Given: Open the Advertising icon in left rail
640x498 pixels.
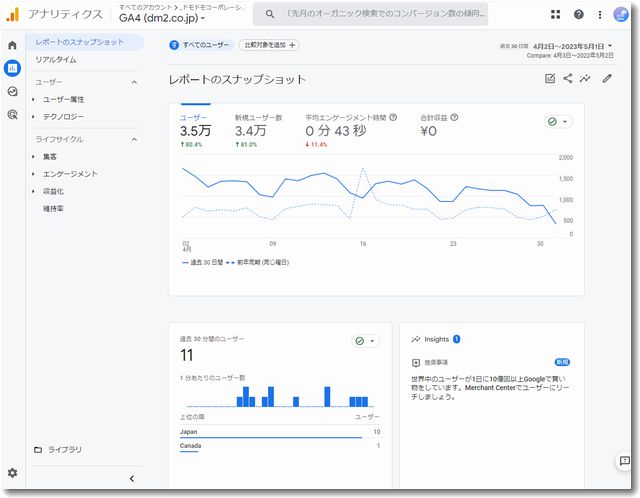Looking at the screenshot, I should pyautogui.click(x=12, y=114).
